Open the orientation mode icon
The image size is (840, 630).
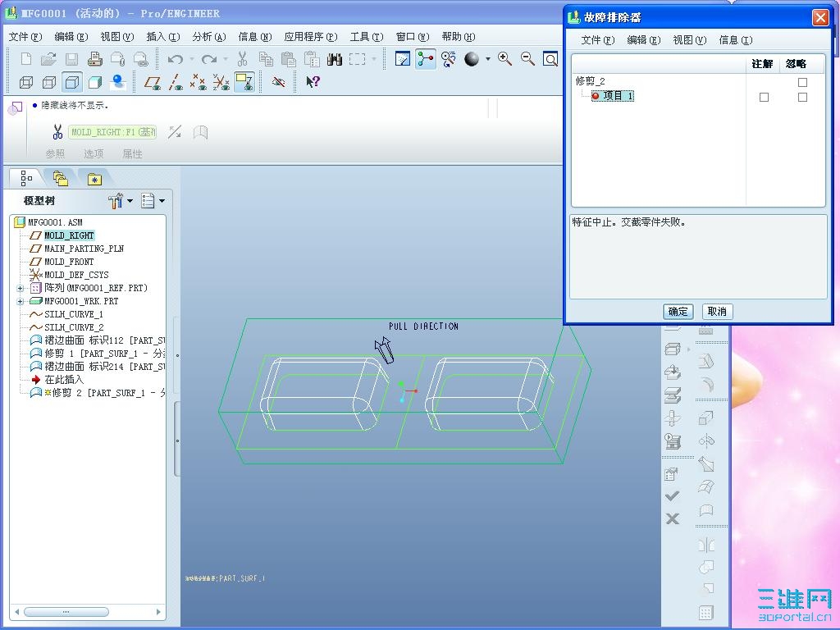[x=449, y=58]
